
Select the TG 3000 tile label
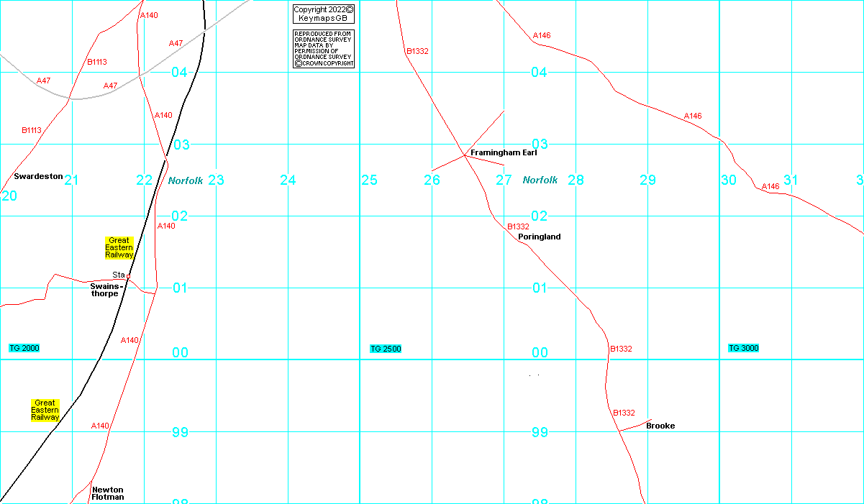click(x=743, y=348)
